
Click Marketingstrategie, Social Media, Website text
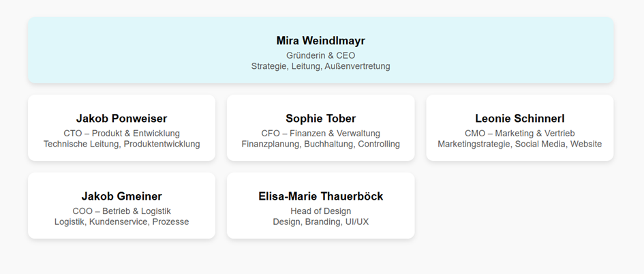pos(519,144)
